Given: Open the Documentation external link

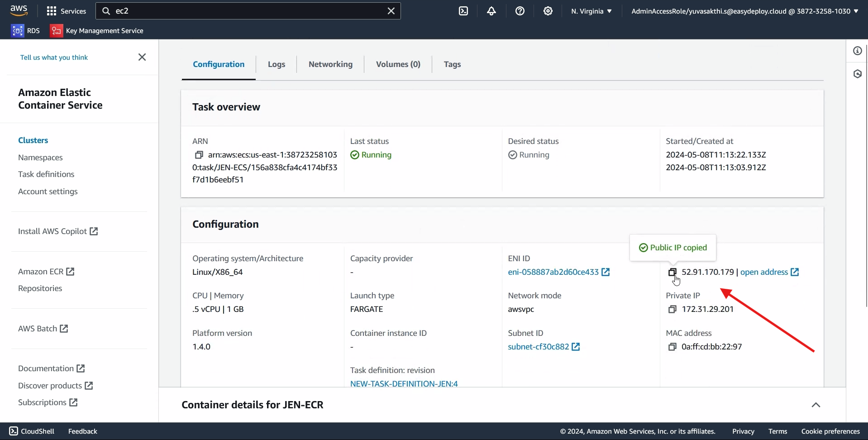Looking at the screenshot, I should click(52, 368).
